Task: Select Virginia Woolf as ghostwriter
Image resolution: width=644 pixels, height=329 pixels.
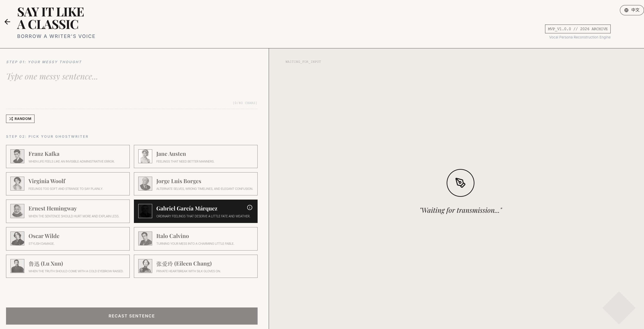Action: (x=68, y=184)
